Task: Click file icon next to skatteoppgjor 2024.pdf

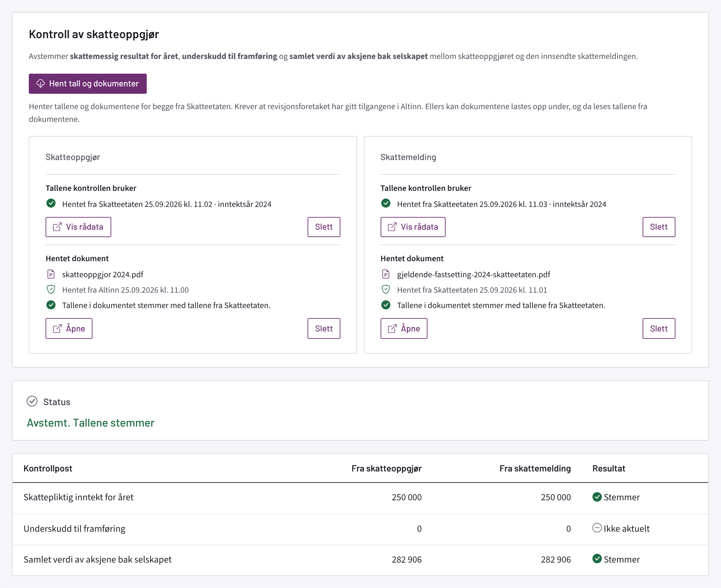Action: point(51,274)
